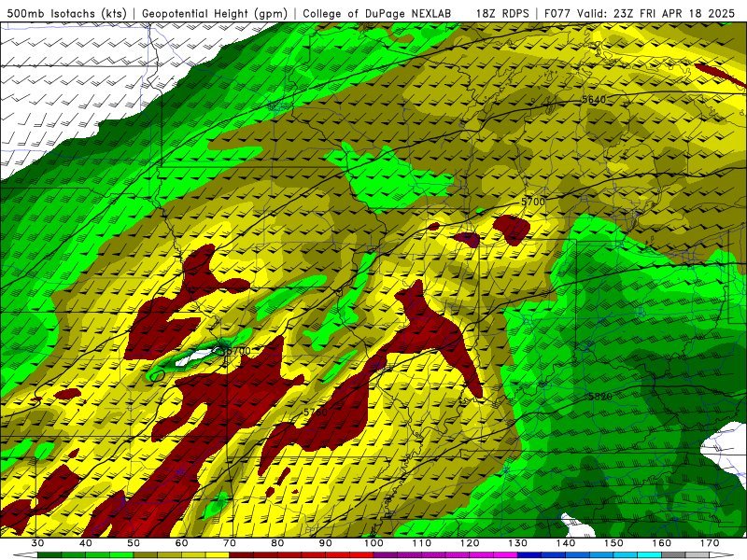747x560 pixels.
Task: Click the 30 value on the color scale
Action: click(x=37, y=543)
